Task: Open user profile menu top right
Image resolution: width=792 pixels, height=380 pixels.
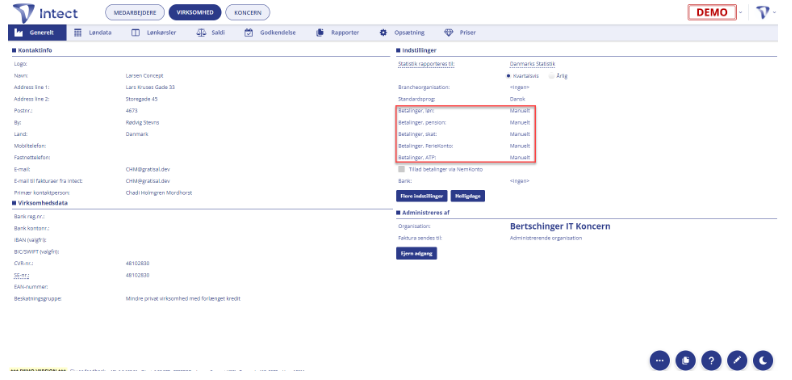Action: pyautogui.click(x=766, y=13)
